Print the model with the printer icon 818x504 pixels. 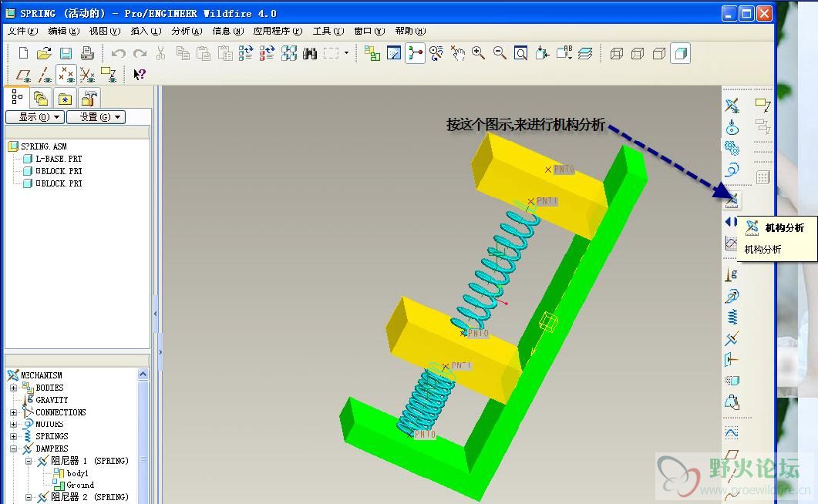point(87,53)
